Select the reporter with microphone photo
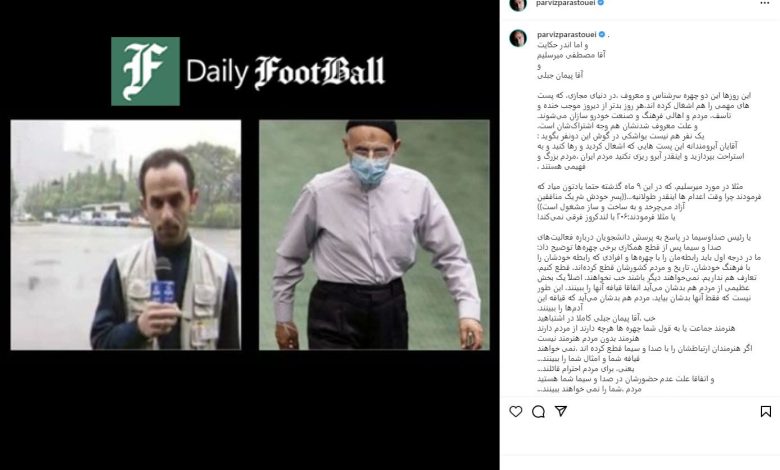This screenshot has width=780, height=470. tap(126, 235)
